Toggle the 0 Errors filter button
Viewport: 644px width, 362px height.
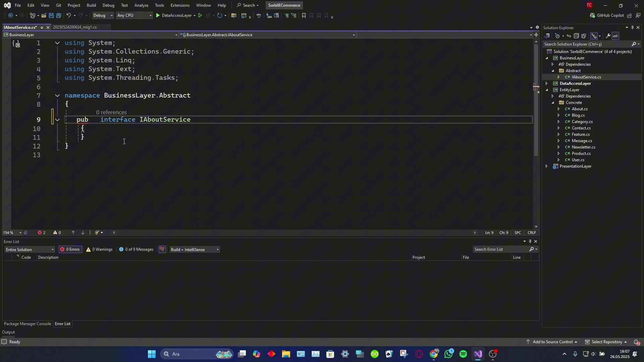(x=70, y=249)
